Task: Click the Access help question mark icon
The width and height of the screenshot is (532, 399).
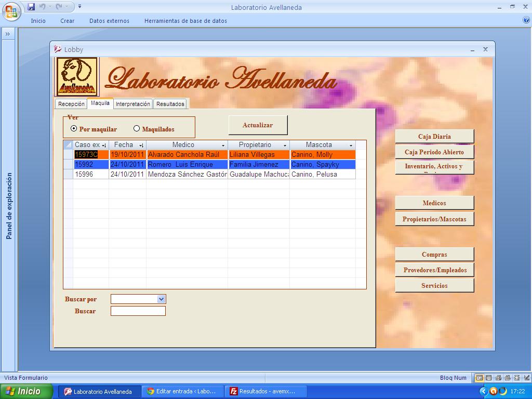Action: pos(526,20)
